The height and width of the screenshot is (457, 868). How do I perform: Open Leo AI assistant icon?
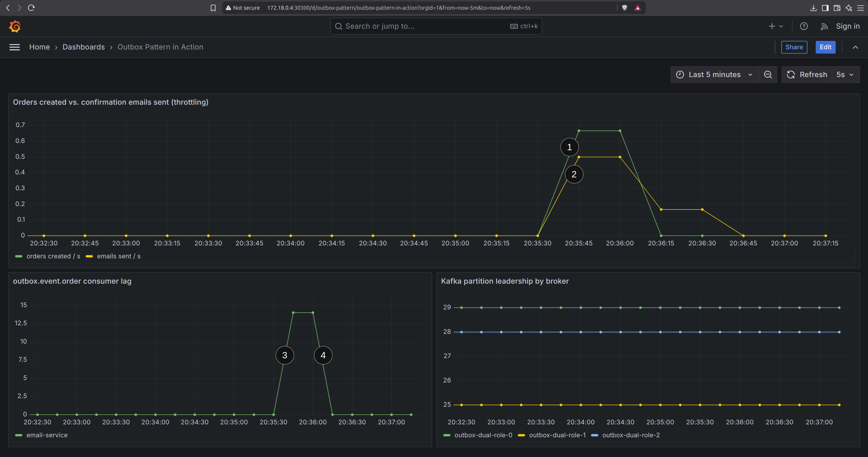click(849, 8)
